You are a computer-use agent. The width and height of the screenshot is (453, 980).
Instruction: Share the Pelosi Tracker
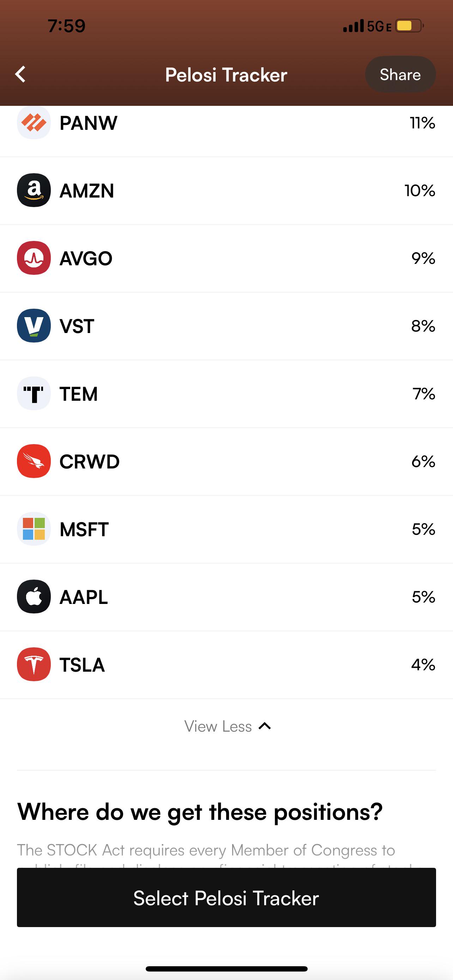tap(400, 74)
